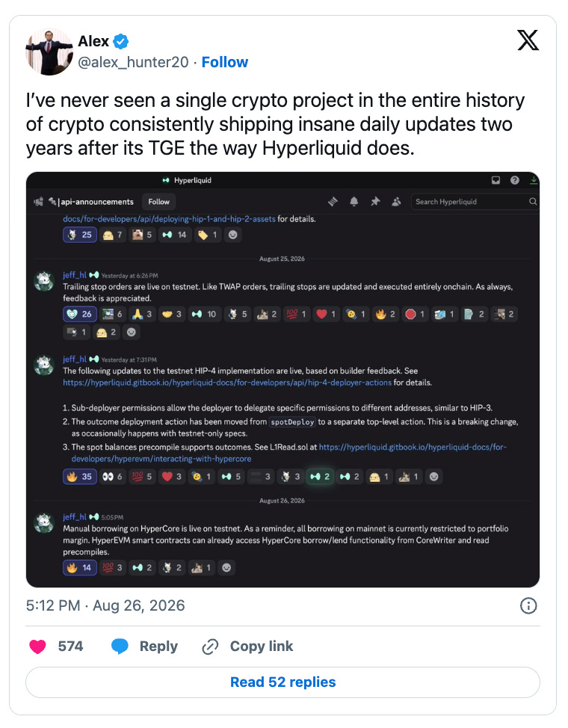Click the Search Hyperliquid field
The width and height of the screenshot is (568, 728).
click(x=475, y=202)
